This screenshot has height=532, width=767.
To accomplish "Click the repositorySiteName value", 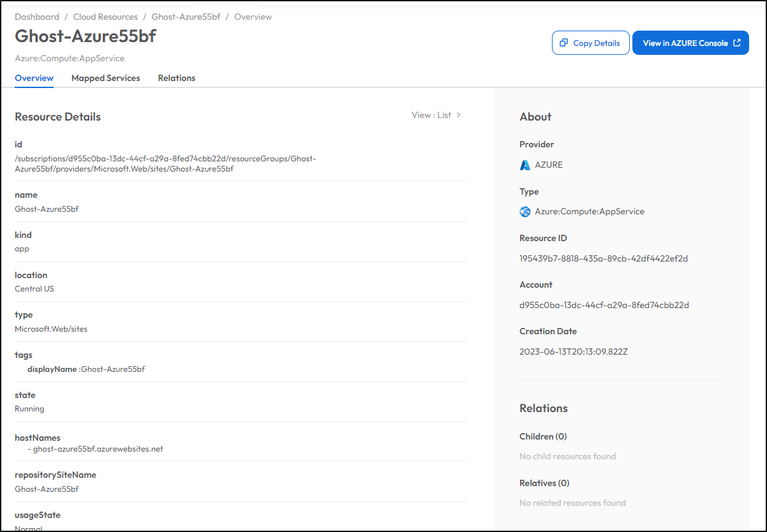I will click(47, 489).
